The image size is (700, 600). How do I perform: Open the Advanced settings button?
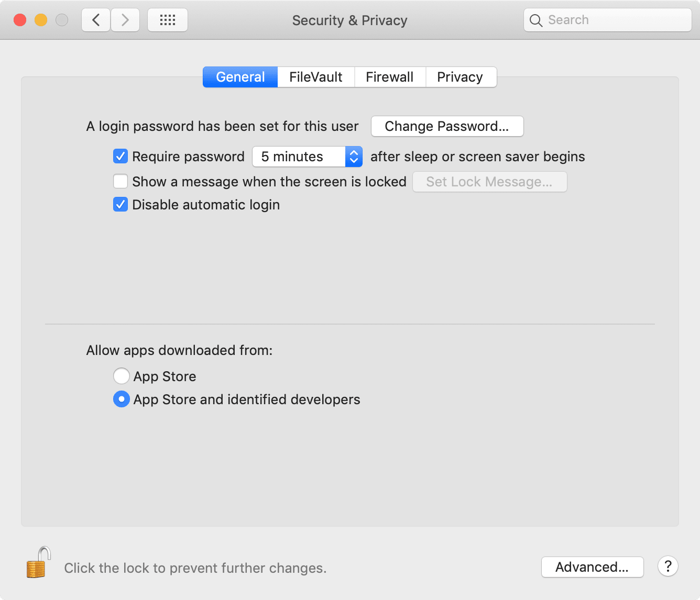pos(592,567)
